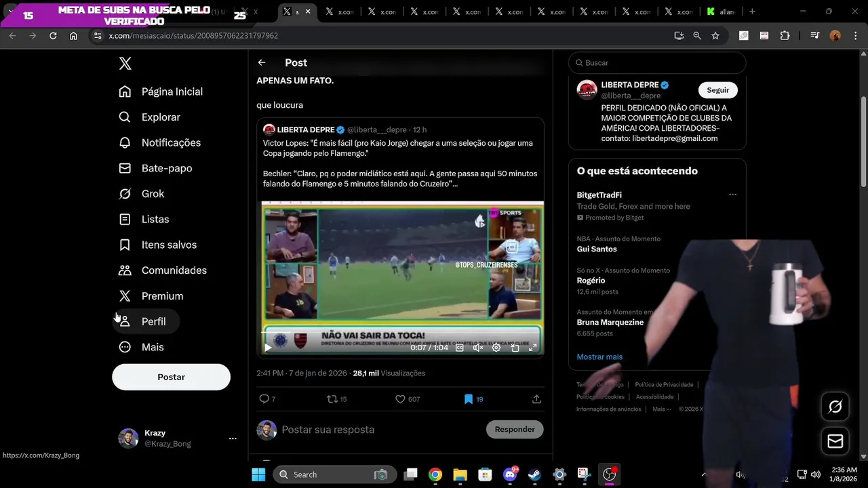Open account options dots next to Krazy
Screen dimensions: 868x488
click(x=233, y=439)
